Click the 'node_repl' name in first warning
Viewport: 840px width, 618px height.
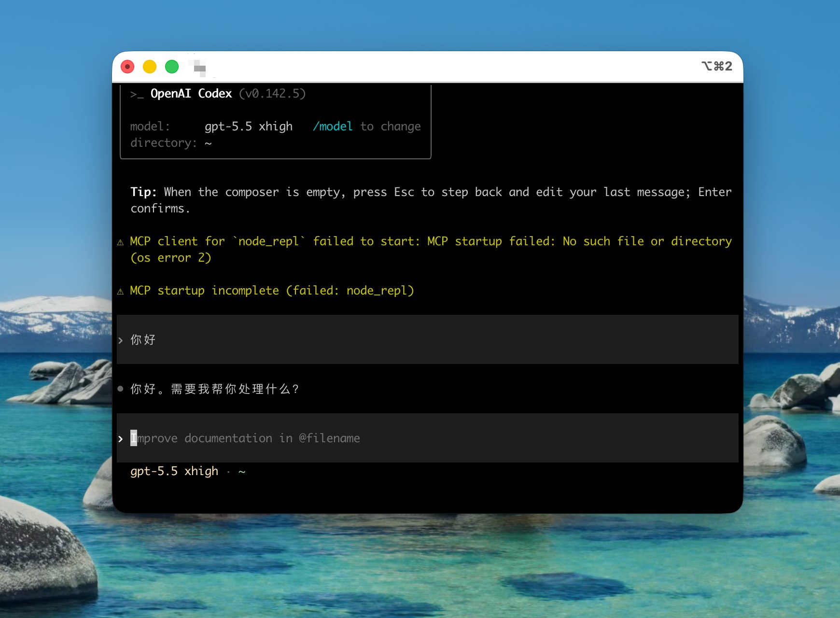(x=269, y=241)
